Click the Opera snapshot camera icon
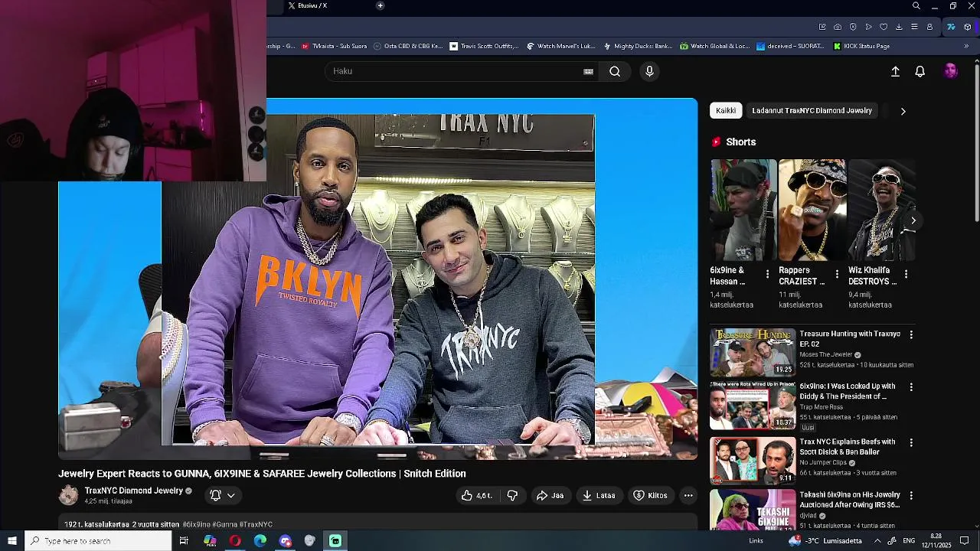This screenshot has width=980, height=551. coord(838,27)
